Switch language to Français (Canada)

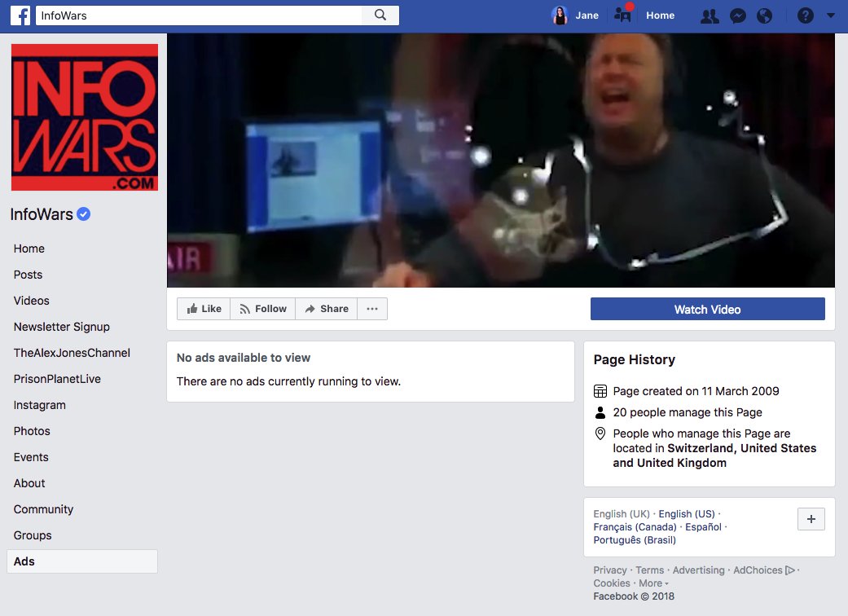(x=635, y=526)
